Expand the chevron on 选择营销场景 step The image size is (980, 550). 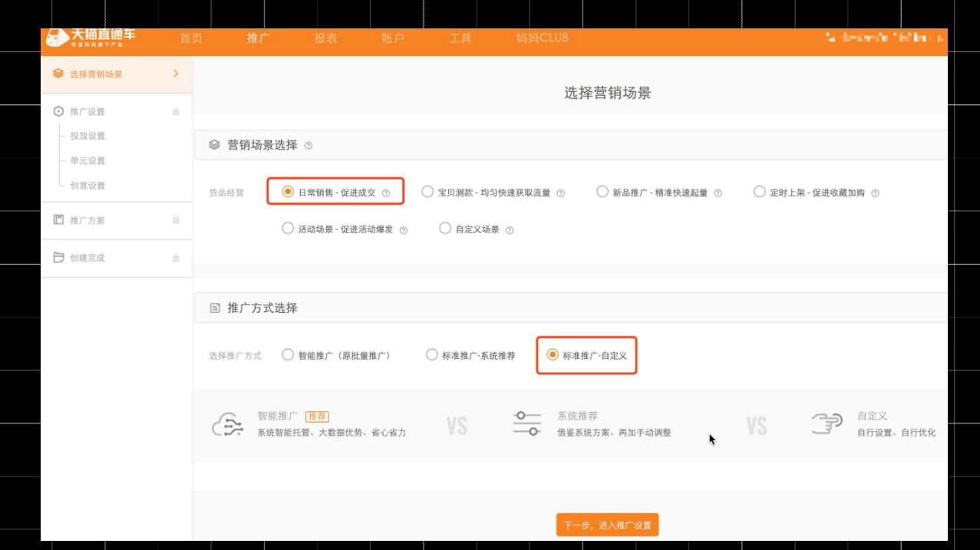[x=176, y=74]
